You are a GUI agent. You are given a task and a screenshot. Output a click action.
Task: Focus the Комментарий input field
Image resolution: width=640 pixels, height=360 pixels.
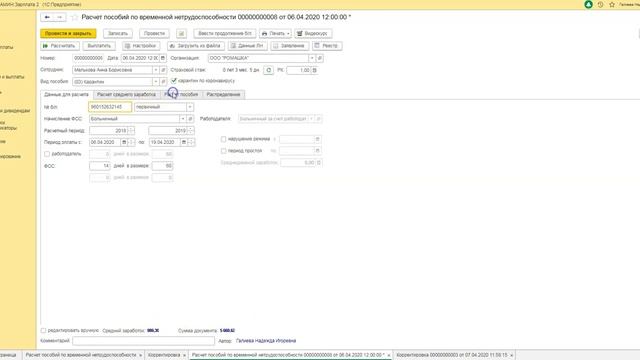click(x=143, y=341)
